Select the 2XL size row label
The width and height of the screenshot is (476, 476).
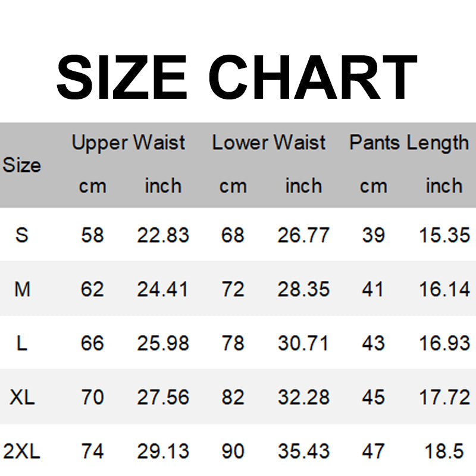[x=21, y=452]
